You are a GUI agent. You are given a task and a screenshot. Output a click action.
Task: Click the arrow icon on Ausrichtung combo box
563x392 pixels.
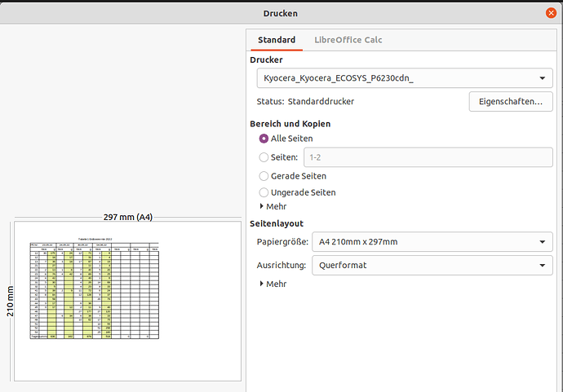click(x=542, y=266)
